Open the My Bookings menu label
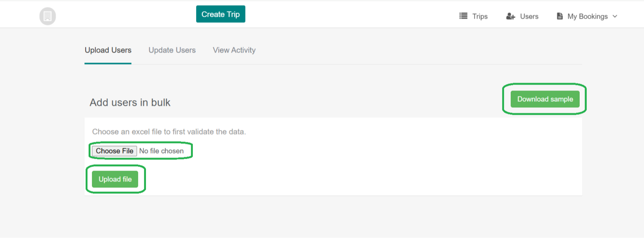 (587, 16)
